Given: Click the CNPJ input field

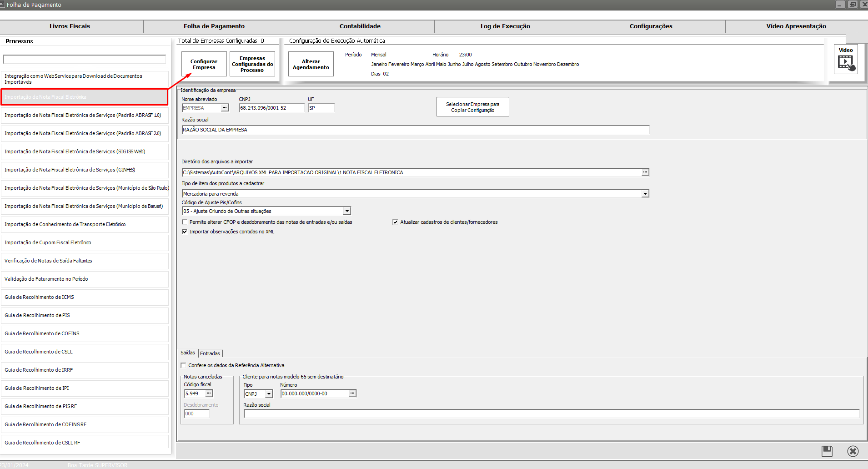Looking at the screenshot, I should coord(272,108).
